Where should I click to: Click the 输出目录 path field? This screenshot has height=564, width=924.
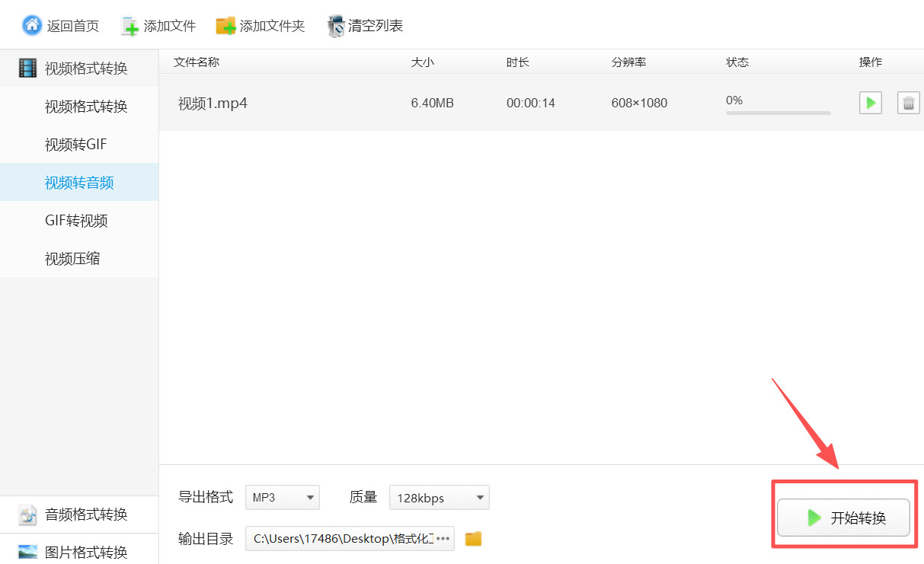(x=350, y=538)
